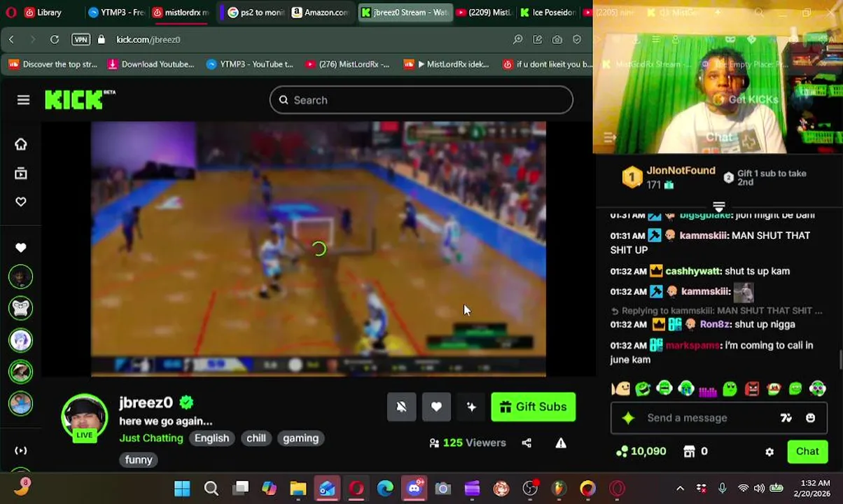Open the image emote in kammskiii's message
843x504 pixels.
pos(743,292)
